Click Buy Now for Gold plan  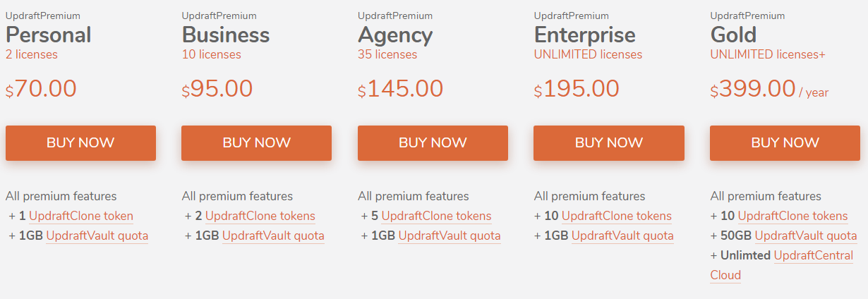coord(785,143)
